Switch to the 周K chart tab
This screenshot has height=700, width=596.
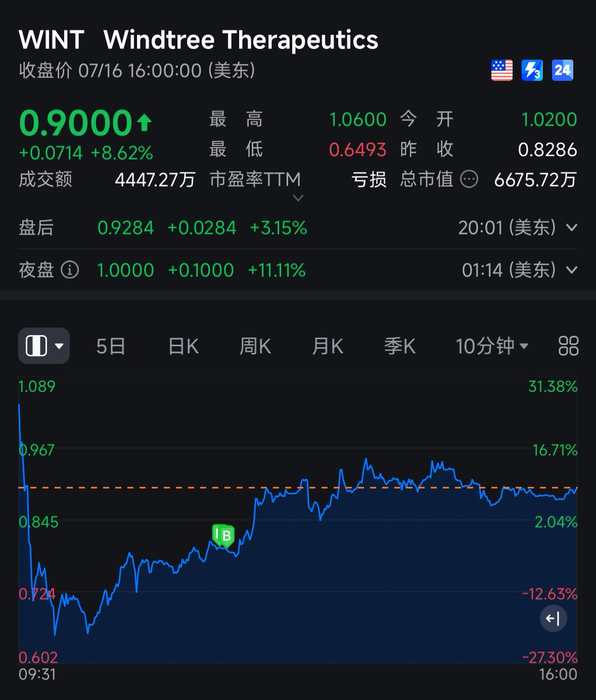click(x=255, y=346)
